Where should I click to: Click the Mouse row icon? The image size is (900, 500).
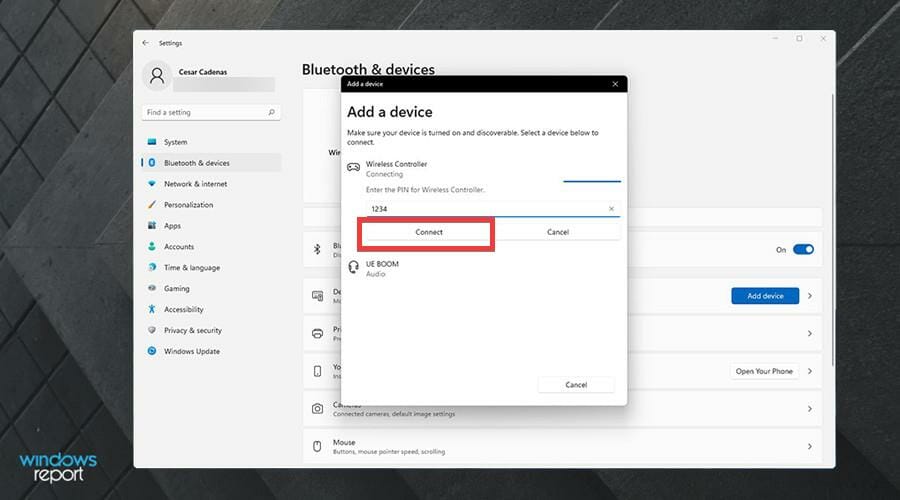point(317,446)
